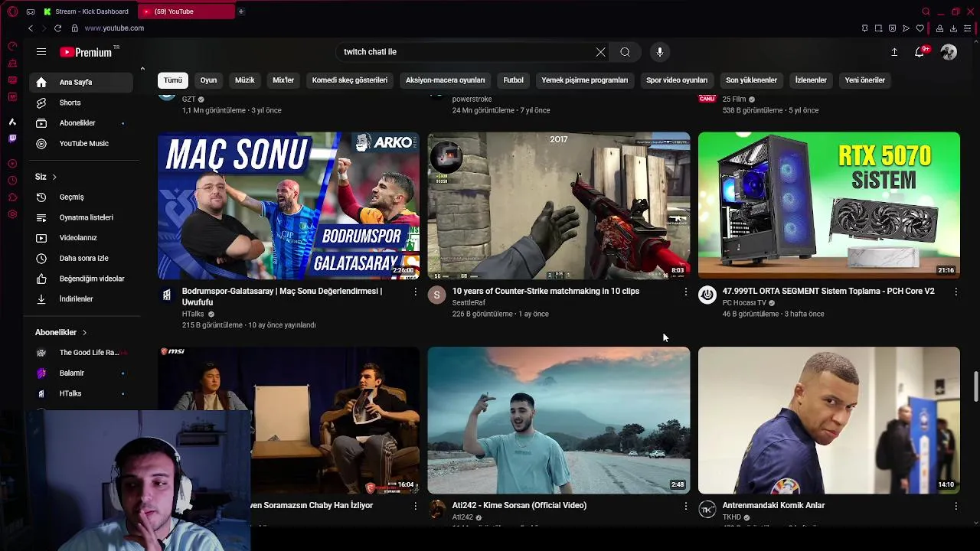
Task: Reload the page with the refresh button
Action: (x=57, y=28)
